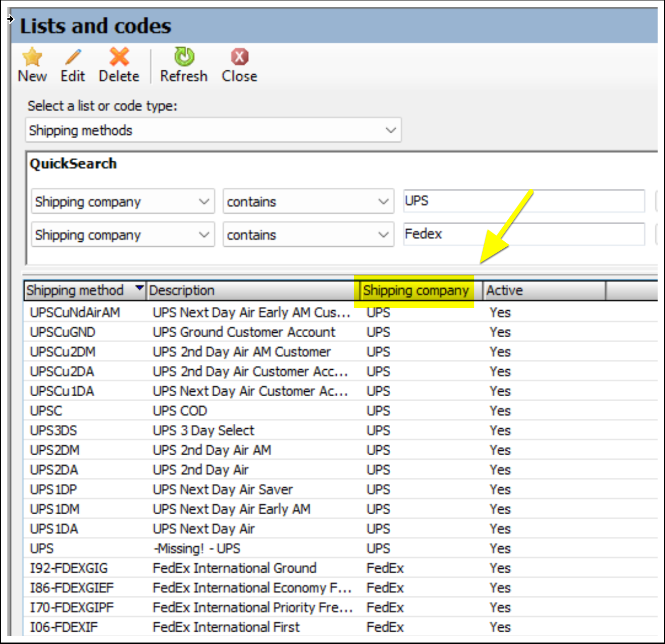This screenshot has width=665, height=644.
Task: Open second row 'contains' operator dropdown
Action: click(x=308, y=235)
